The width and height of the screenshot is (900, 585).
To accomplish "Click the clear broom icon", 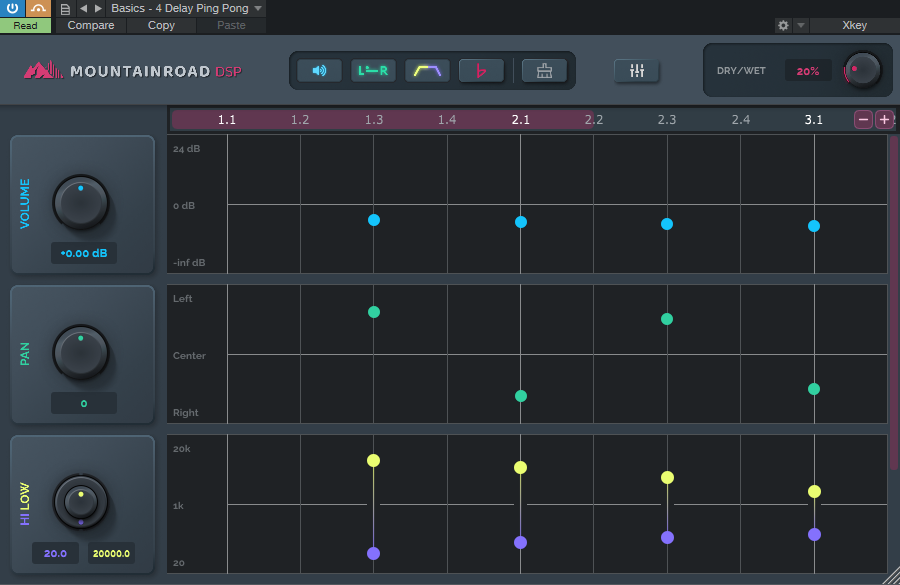I will point(544,70).
